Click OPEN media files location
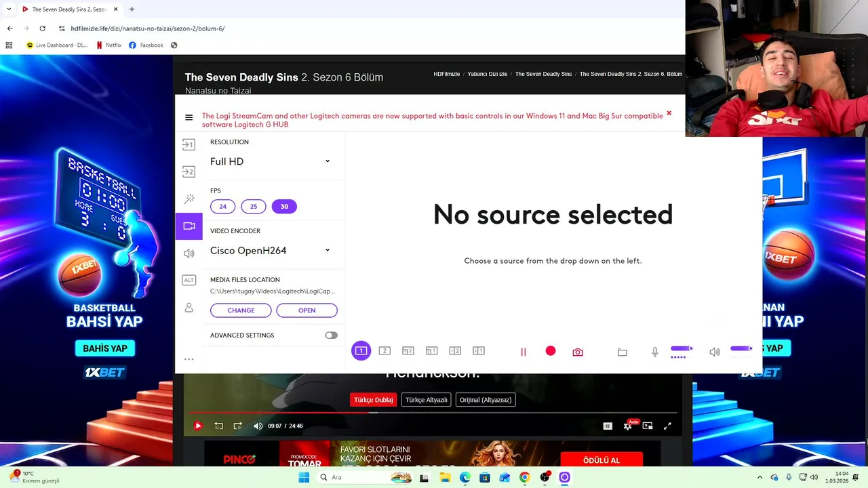Image resolution: width=868 pixels, height=488 pixels. tap(307, 310)
